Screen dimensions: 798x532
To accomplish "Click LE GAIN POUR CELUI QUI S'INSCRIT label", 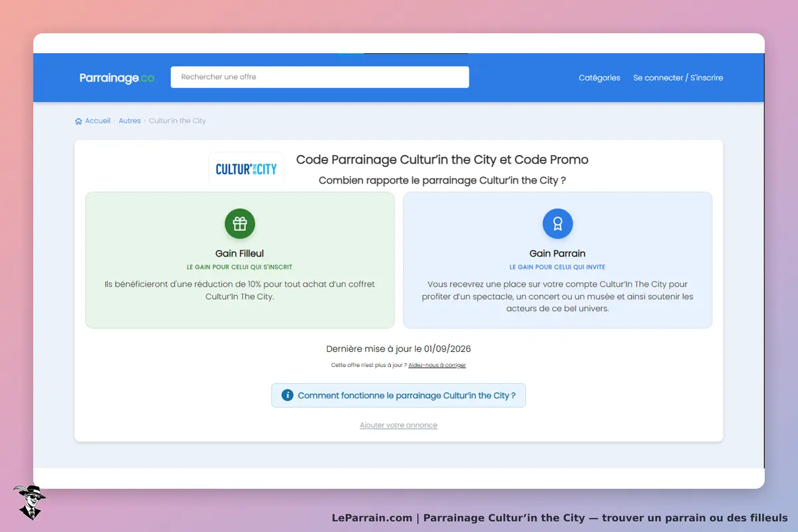I will [239, 267].
